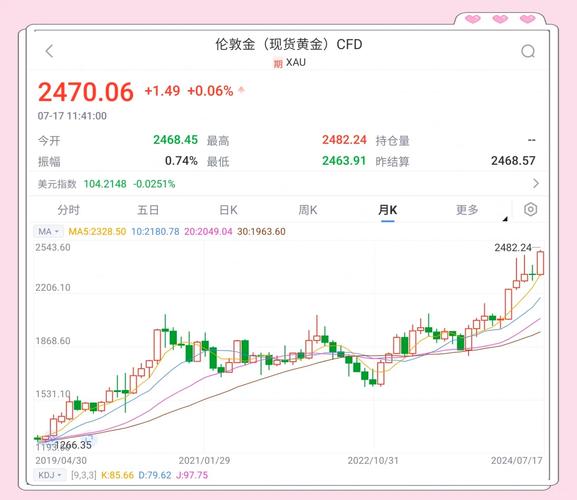Tap the 振幅 value 0.74%

[x=181, y=161]
